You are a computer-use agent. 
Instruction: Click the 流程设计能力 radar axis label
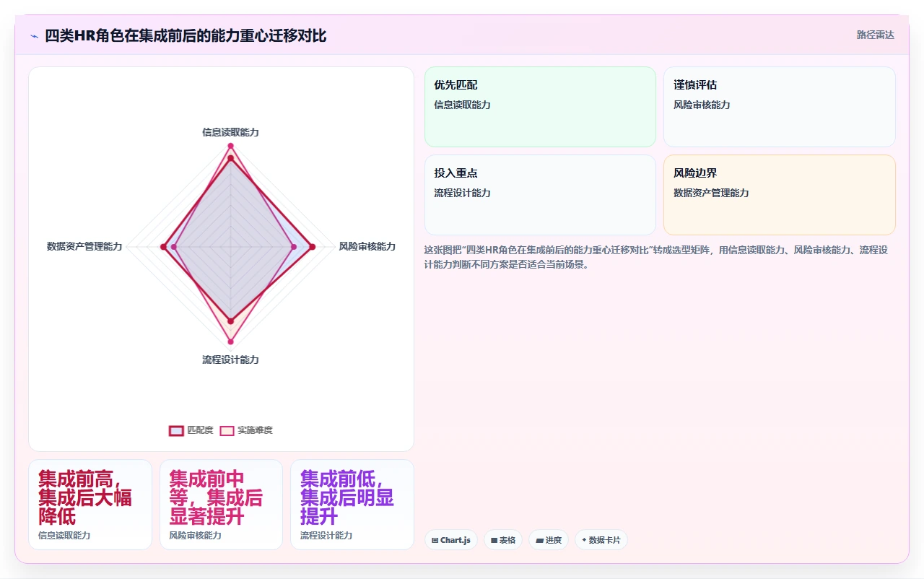(x=230, y=360)
